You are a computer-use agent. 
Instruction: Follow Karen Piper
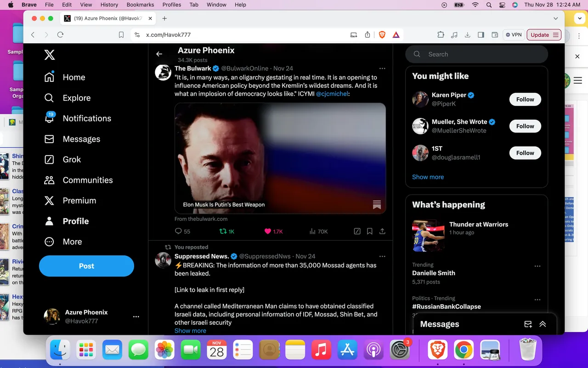(525, 99)
